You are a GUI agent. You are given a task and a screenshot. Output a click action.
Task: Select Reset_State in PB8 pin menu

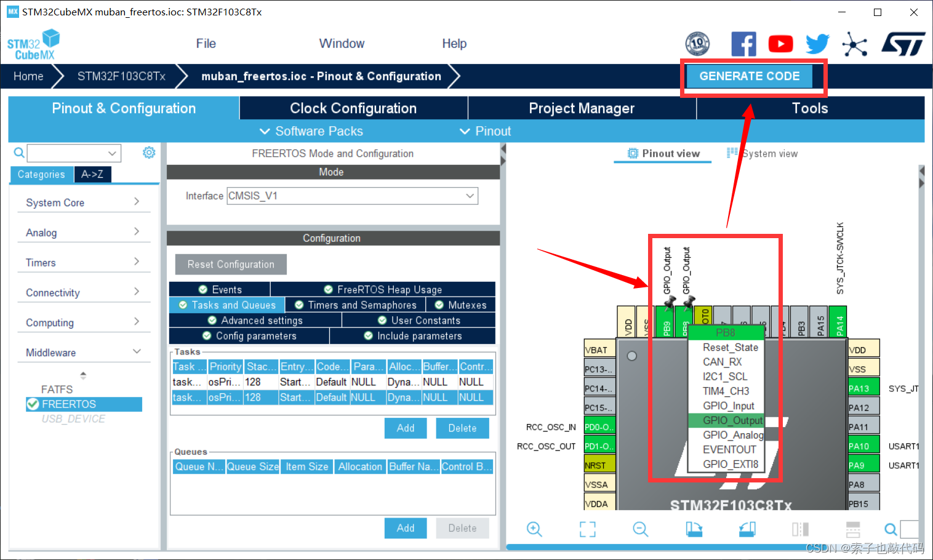click(x=730, y=347)
